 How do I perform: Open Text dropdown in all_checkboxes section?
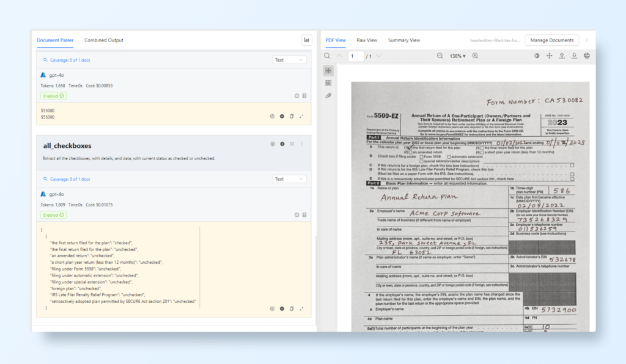pos(289,179)
